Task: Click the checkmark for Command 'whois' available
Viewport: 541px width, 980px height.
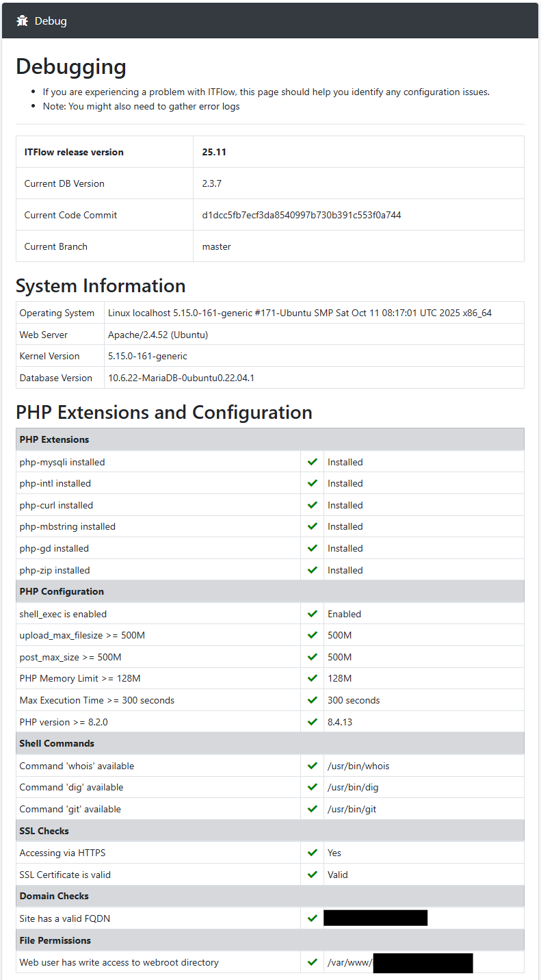Action: pos(313,766)
